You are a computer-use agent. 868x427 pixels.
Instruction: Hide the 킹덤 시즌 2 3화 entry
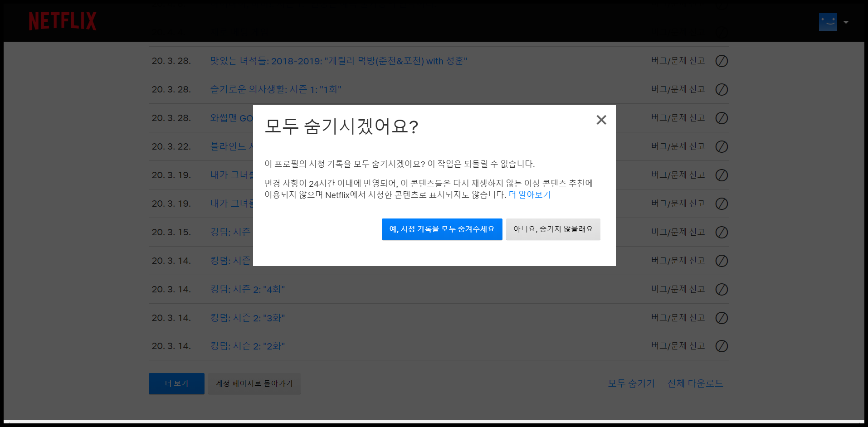[722, 318]
